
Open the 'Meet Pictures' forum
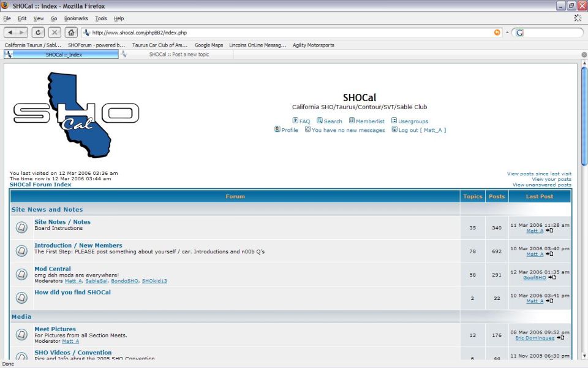click(55, 329)
